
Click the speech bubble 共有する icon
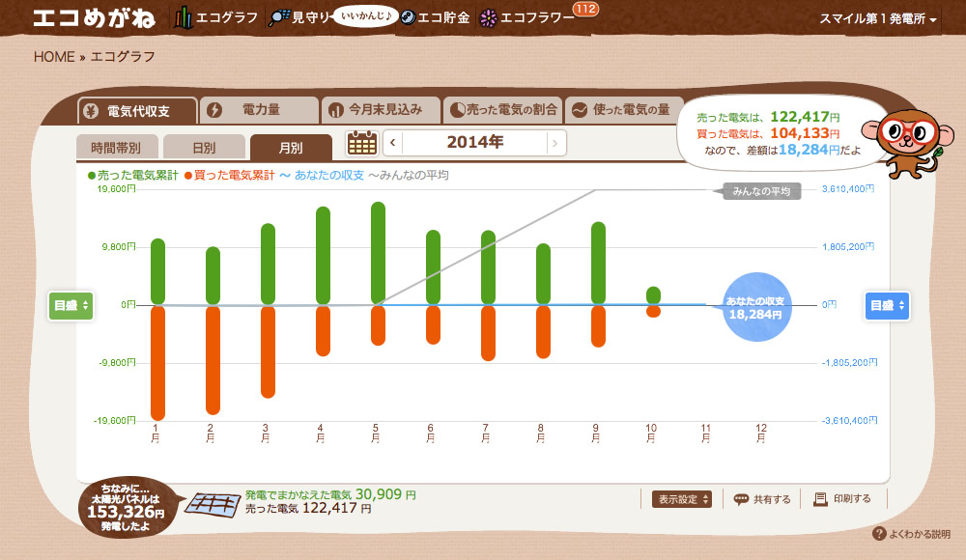point(741,499)
